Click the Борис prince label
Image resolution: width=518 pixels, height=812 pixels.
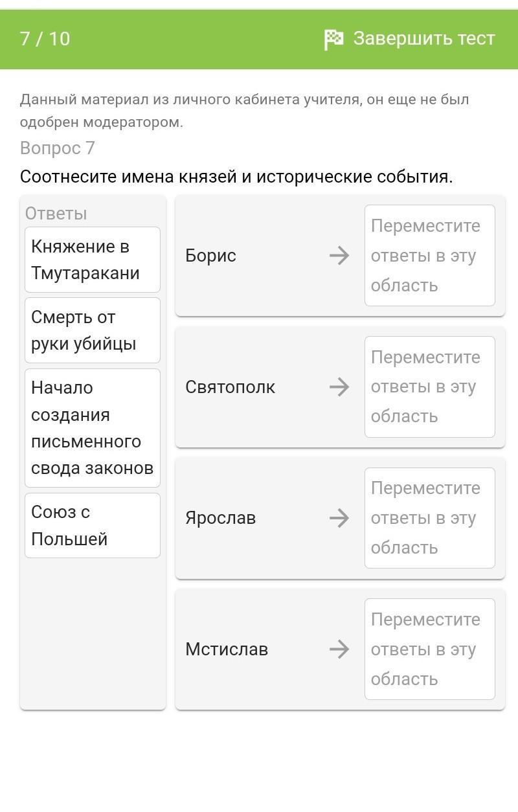[210, 256]
